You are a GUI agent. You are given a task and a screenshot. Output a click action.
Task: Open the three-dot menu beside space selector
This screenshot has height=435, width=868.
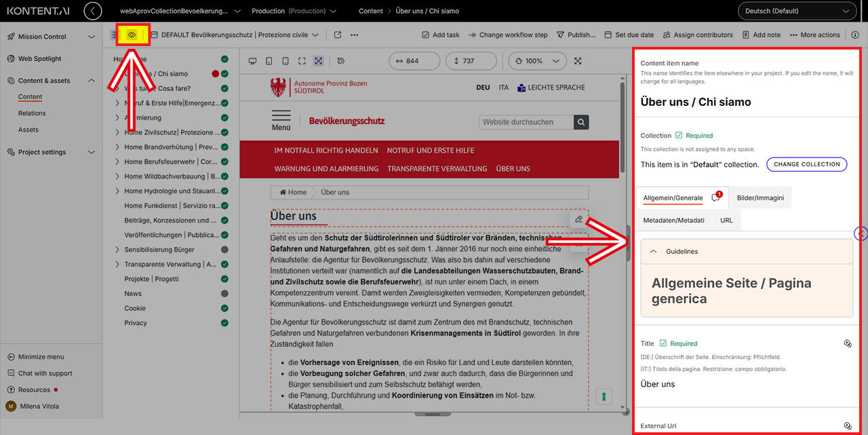click(355, 35)
